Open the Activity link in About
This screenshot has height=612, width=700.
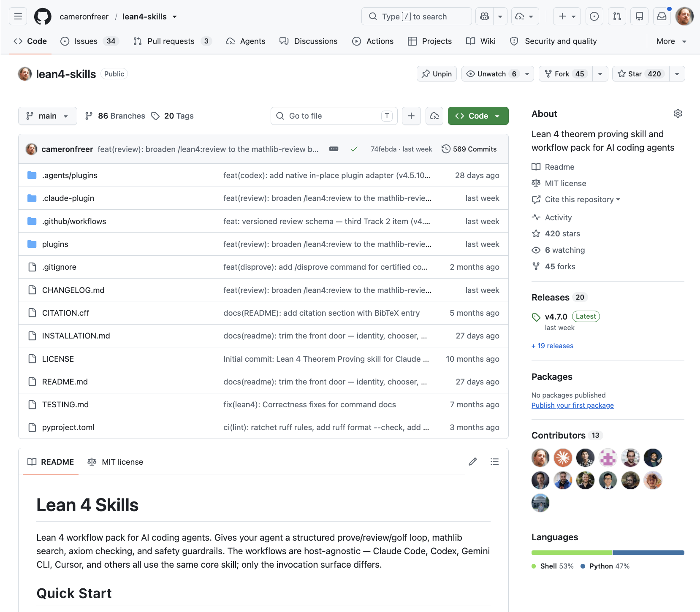pyautogui.click(x=558, y=217)
